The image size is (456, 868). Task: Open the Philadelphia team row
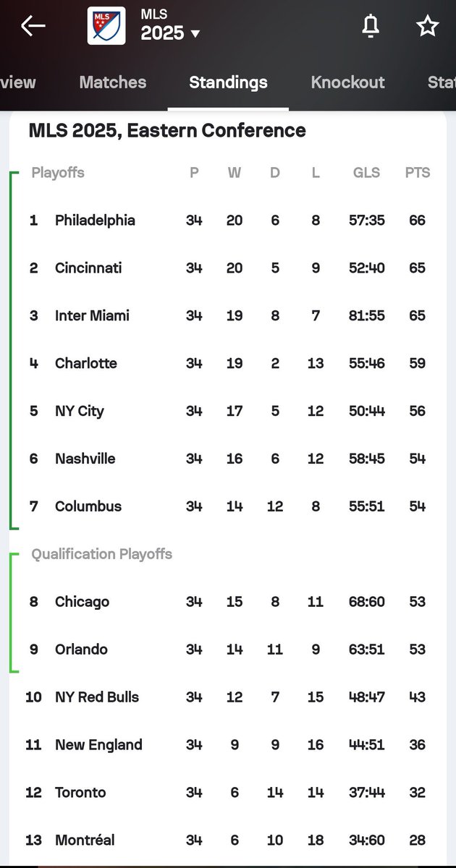(228, 220)
